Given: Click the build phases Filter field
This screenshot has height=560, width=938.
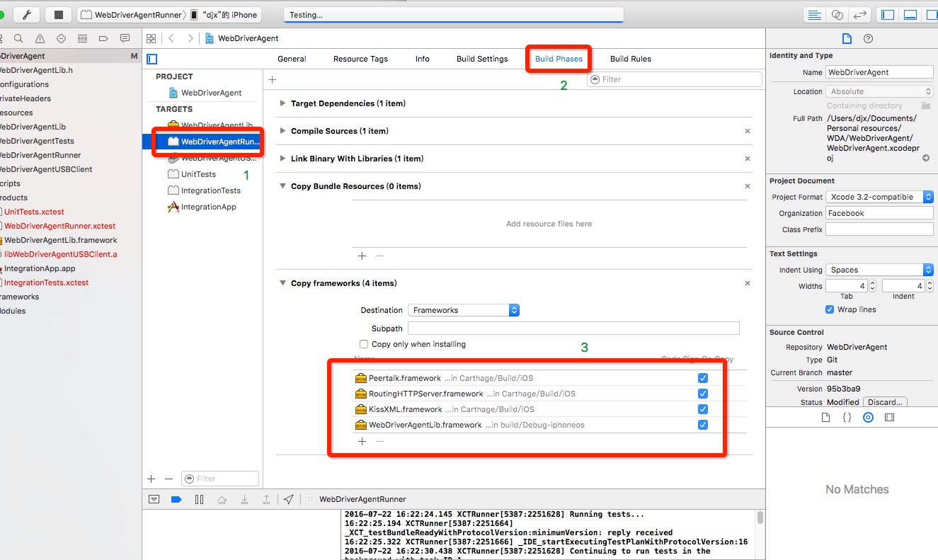Looking at the screenshot, I should pyautogui.click(x=675, y=79).
